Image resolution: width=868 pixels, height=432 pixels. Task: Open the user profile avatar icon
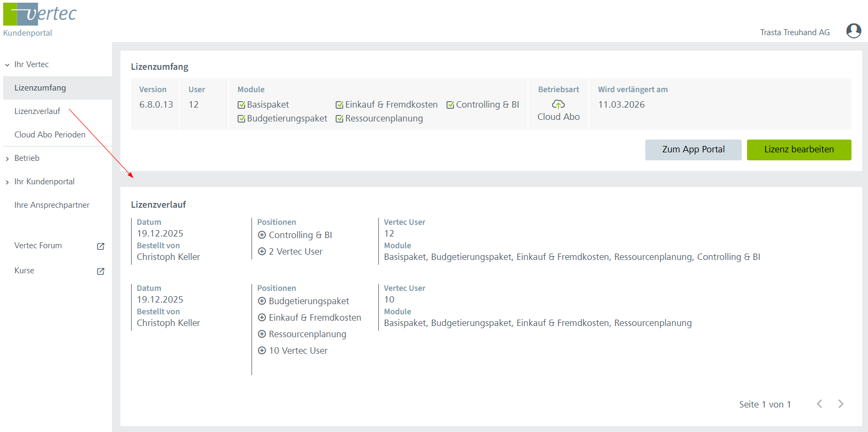point(854,31)
